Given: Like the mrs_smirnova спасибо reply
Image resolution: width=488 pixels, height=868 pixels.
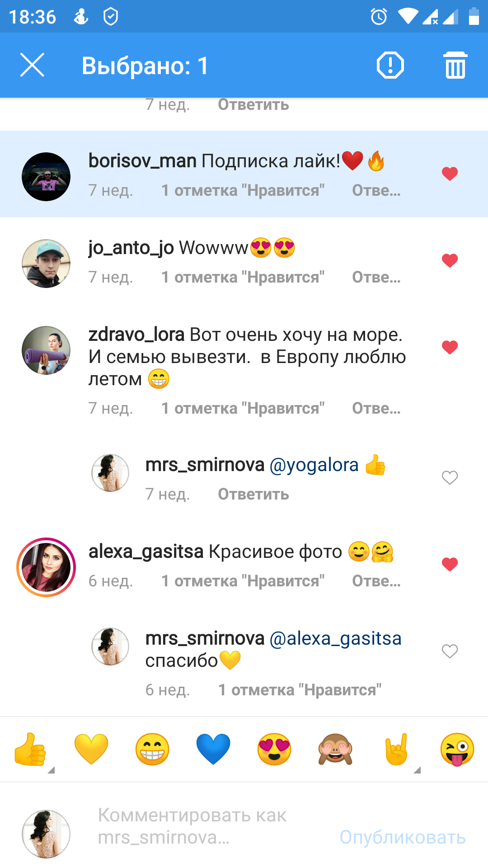Looking at the screenshot, I should click(450, 651).
